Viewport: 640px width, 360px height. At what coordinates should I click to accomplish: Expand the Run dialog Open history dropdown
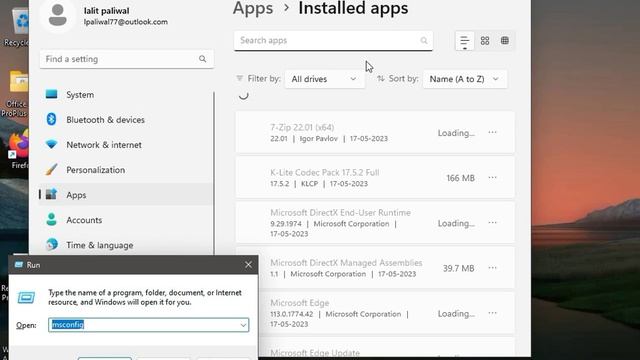tap(243, 325)
